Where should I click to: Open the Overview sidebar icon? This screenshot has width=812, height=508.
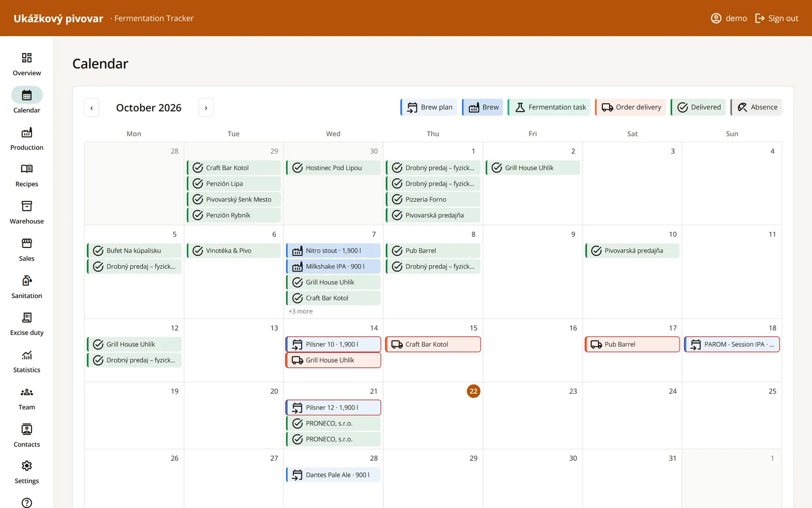point(27,58)
